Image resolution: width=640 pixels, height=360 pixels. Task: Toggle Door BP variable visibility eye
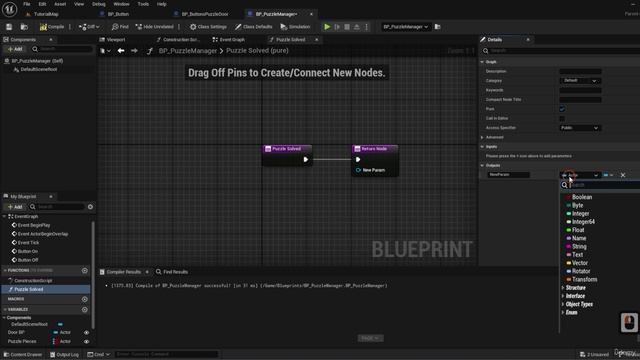tap(87, 333)
